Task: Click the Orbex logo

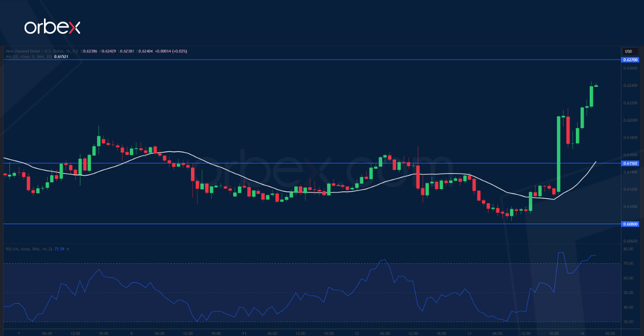Action: pyautogui.click(x=52, y=27)
